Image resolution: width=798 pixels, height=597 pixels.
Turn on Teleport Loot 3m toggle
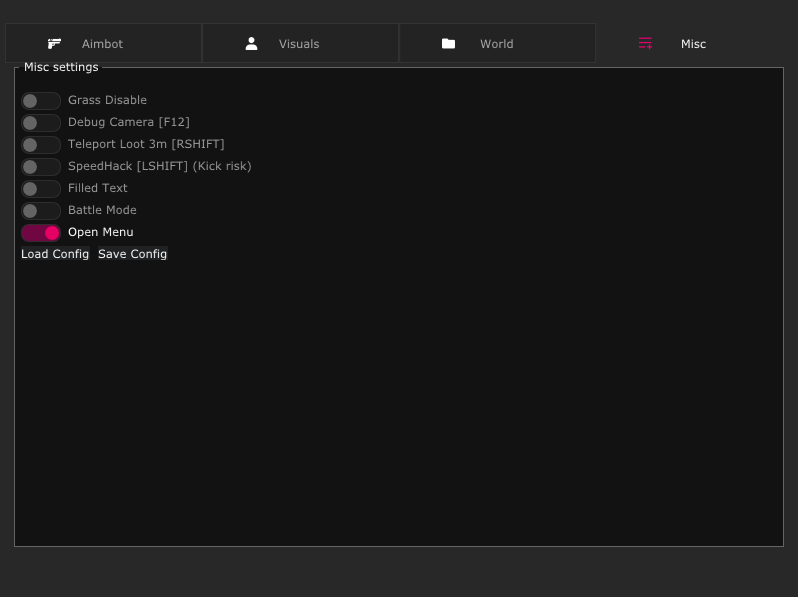click(41, 145)
